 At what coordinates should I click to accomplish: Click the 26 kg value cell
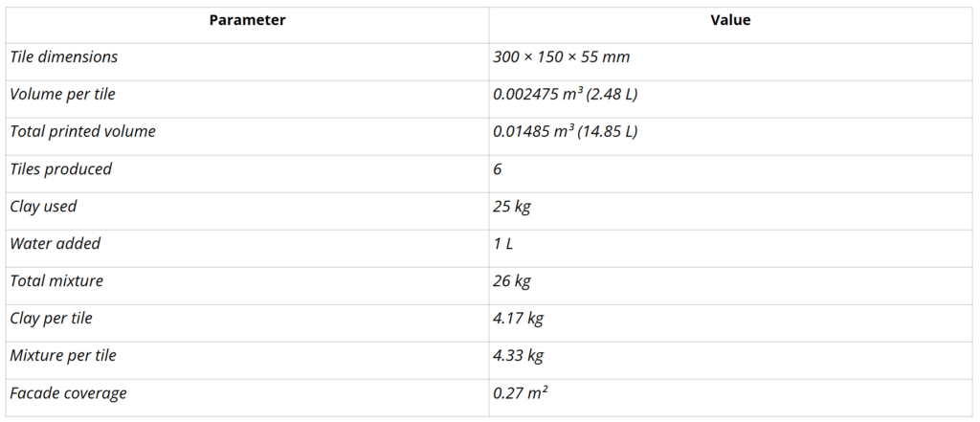511,280
